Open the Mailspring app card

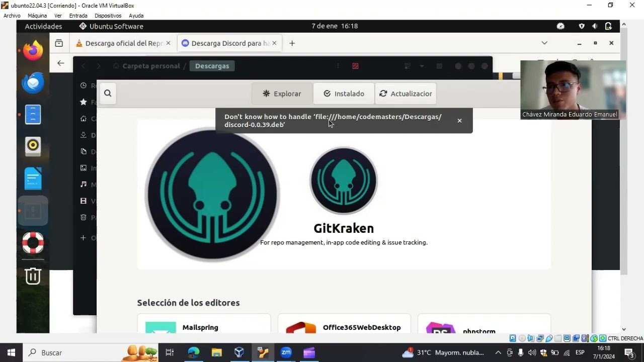point(204,324)
